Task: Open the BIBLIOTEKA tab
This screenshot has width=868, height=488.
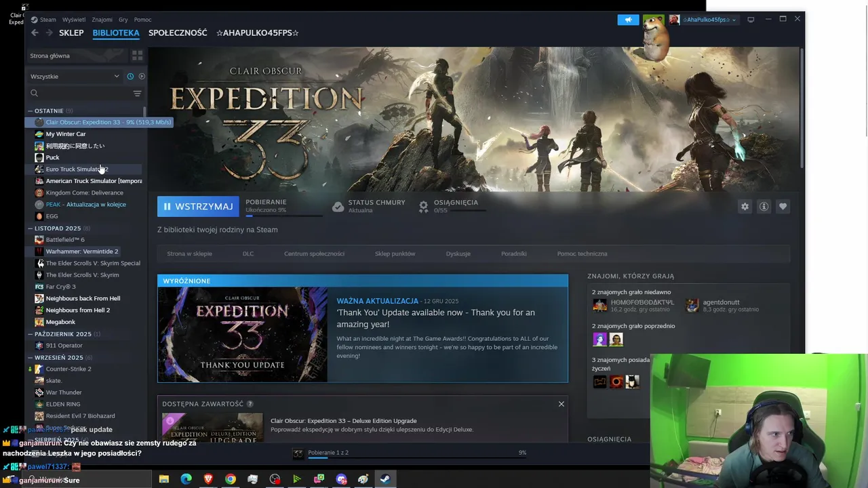Action: coord(116,33)
